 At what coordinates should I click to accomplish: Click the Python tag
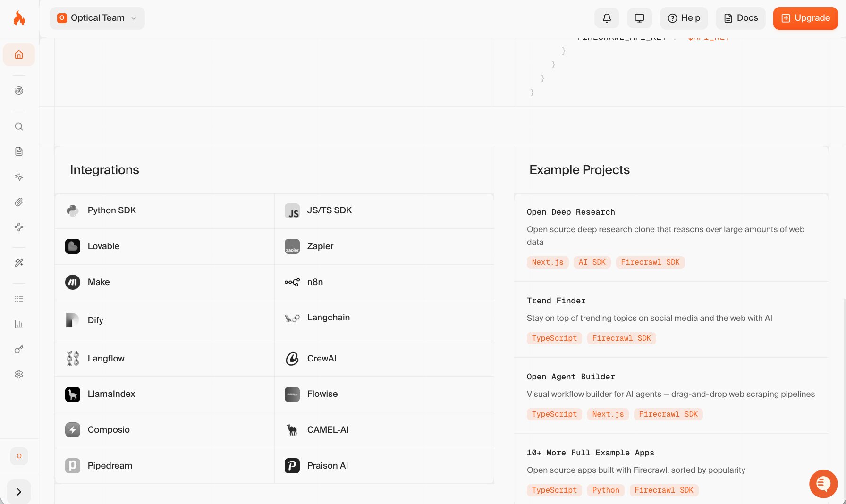click(x=606, y=490)
